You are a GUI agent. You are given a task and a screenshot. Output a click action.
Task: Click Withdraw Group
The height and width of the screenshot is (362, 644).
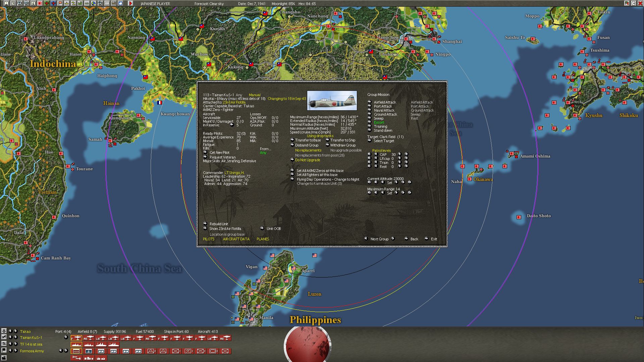pyautogui.click(x=343, y=145)
